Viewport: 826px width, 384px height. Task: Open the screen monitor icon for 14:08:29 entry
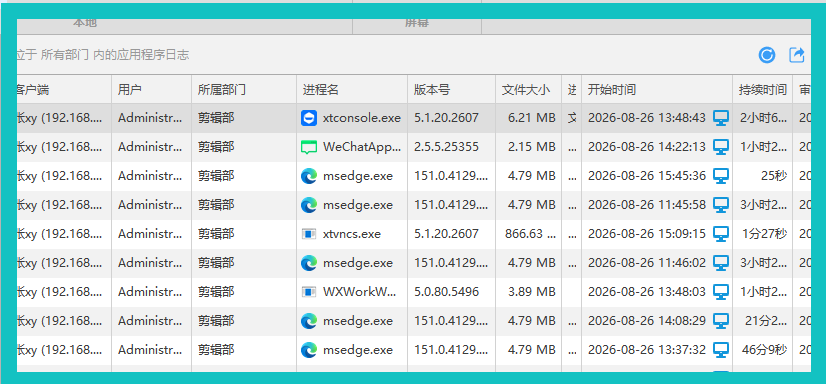click(721, 321)
